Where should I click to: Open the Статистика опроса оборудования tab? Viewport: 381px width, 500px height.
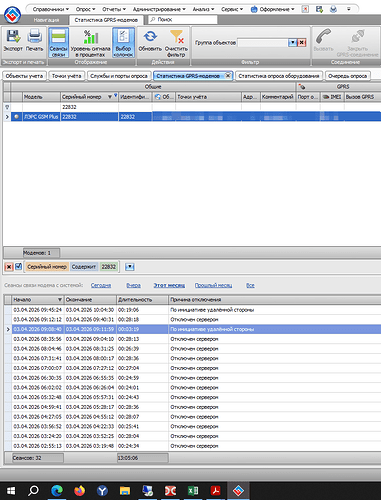click(279, 76)
